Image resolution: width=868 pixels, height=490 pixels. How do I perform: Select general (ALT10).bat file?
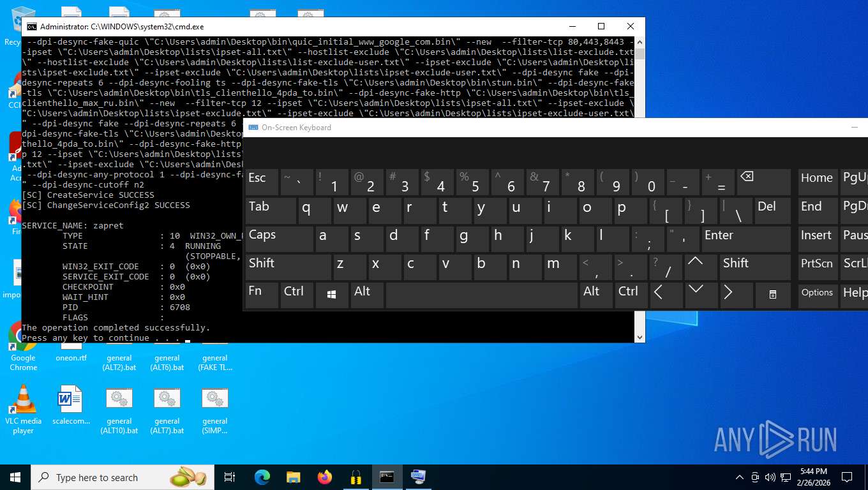[119, 410]
